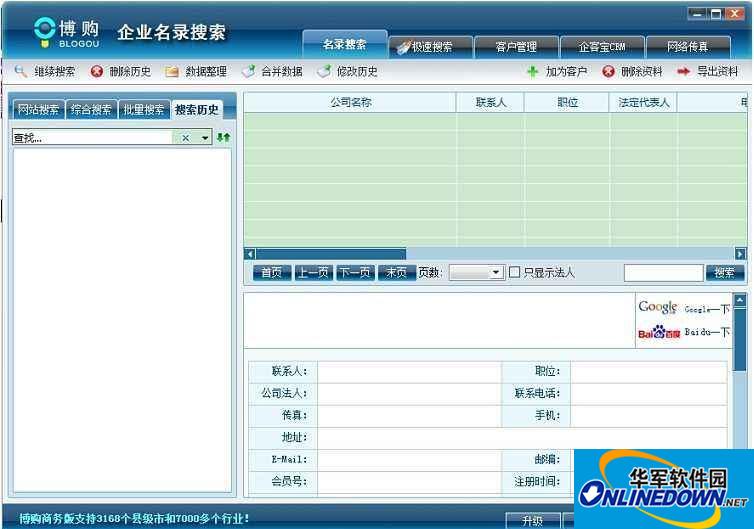The width and height of the screenshot is (754, 529).
Task: Click the E-Mail detail field
Action: 409,460
